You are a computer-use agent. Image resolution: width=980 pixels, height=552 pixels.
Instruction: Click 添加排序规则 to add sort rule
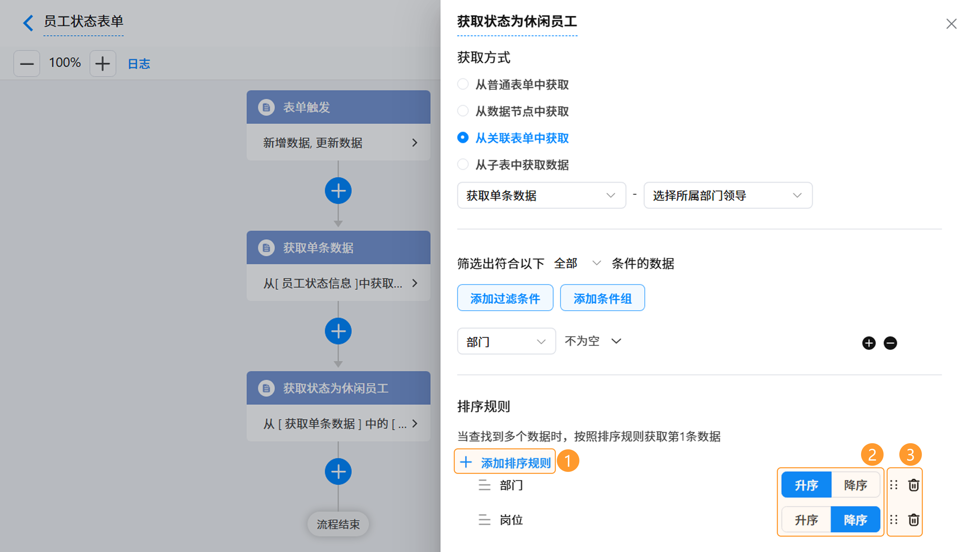[x=505, y=462]
